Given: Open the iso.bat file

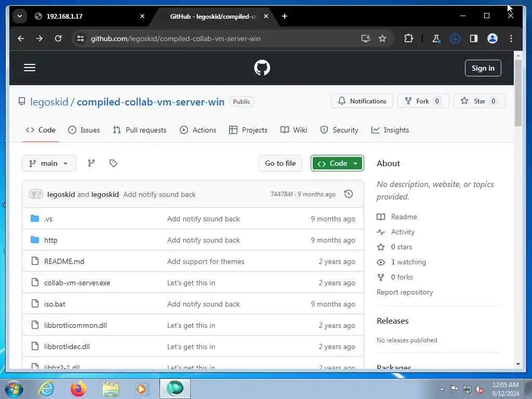Looking at the screenshot, I should point(55,304).
